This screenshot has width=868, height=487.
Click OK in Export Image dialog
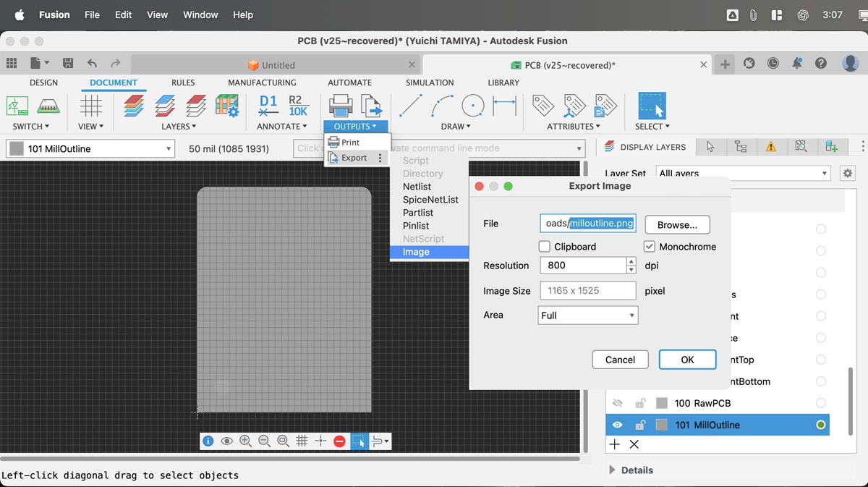click(687, 360)
